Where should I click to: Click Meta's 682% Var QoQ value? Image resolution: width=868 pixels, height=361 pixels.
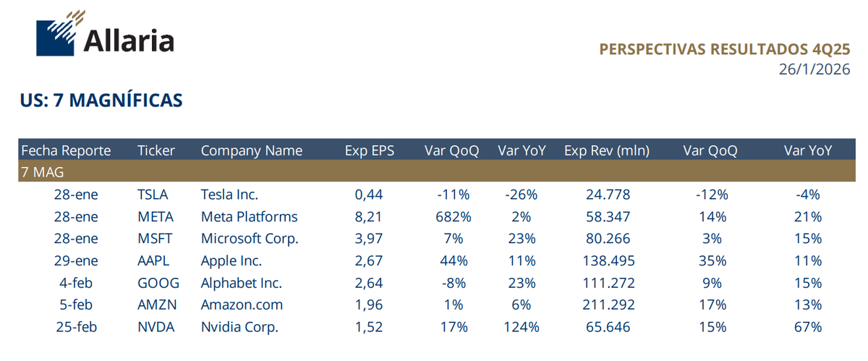click(x=454, y=217)
